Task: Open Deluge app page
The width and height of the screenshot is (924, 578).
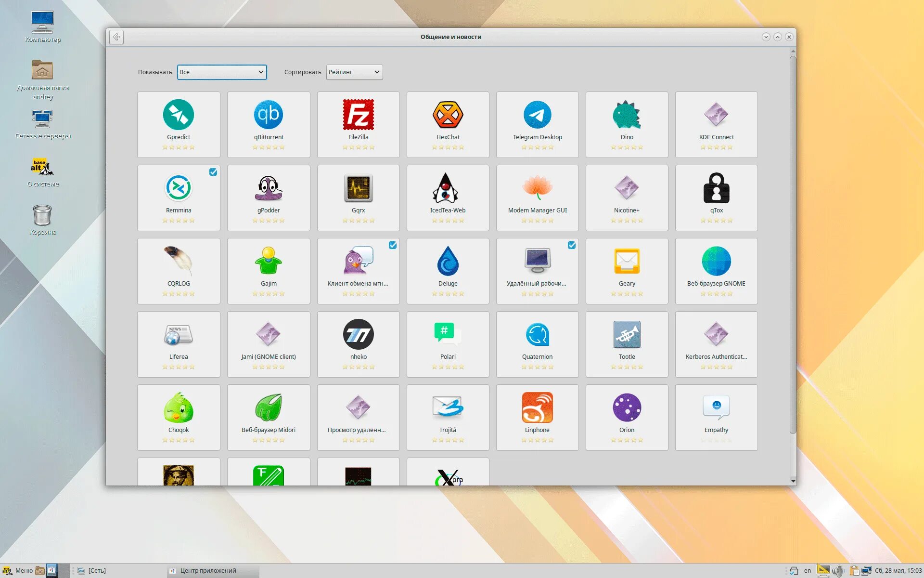Action: pos(447,270)
